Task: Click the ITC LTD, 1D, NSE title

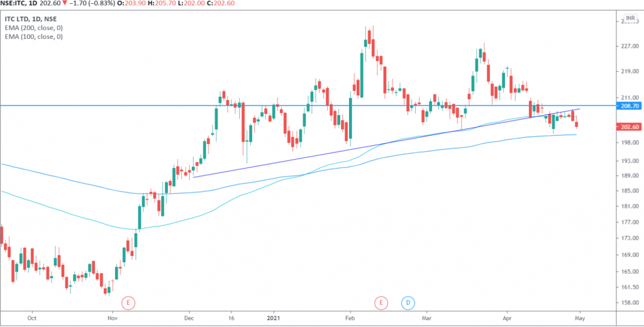Action: [31, 19]
